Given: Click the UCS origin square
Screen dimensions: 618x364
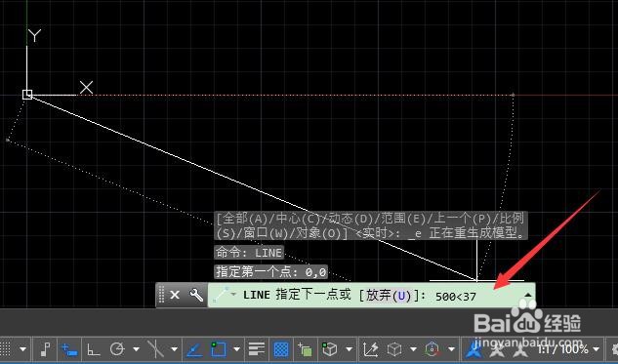Looking at the screenshot, I should pos(27,95).
